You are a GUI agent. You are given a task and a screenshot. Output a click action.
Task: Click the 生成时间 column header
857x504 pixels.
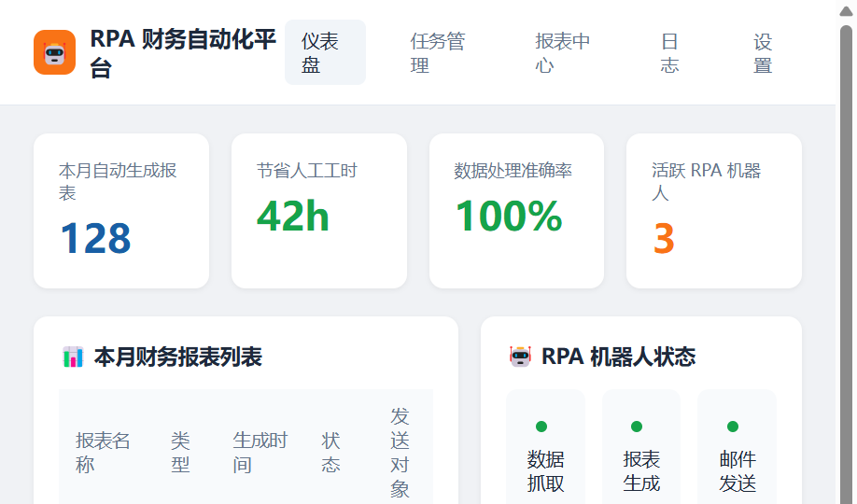tap(260, 452)
